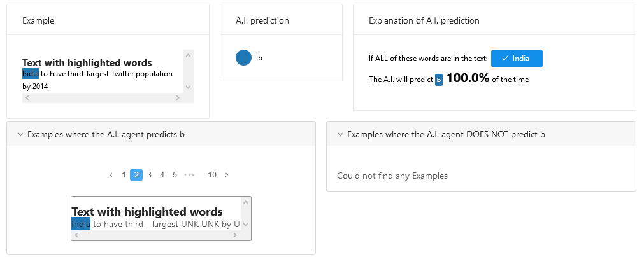Image resolution: width=644 pixels, height=257 pixels.
Task: Click Example box horizontal scroll right arrow
Action: [x=178, y=97]
